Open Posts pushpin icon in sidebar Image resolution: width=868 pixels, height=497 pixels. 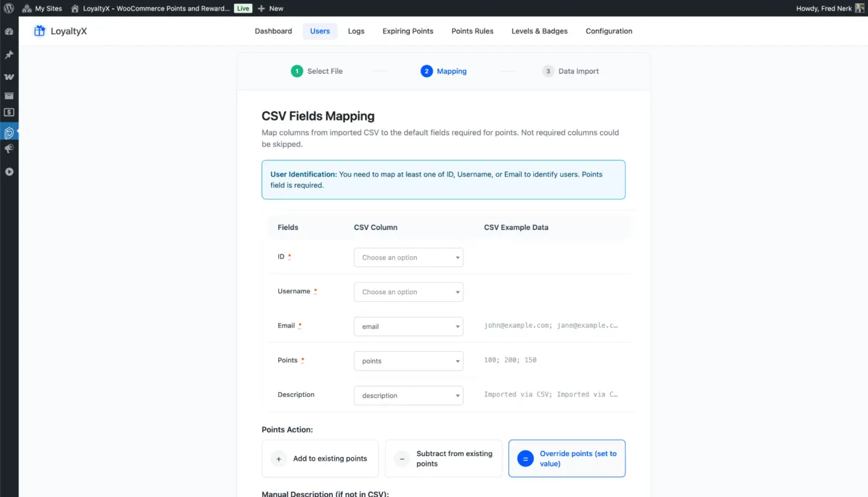(9, 55)
